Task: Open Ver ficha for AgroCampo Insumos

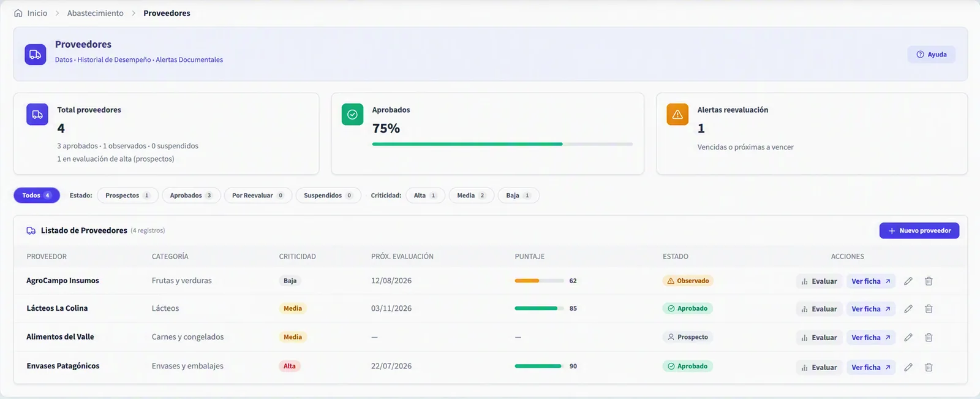Action: [871, 281]
